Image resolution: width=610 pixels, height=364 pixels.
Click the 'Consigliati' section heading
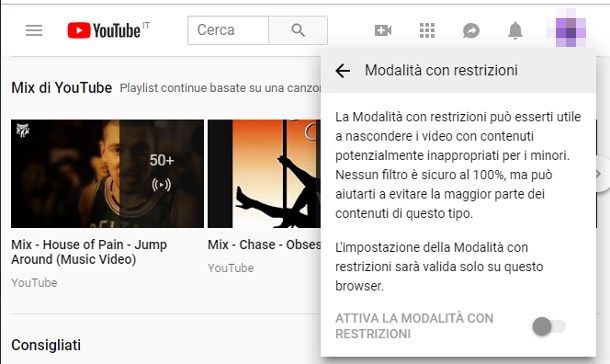[x=46, y=345]
